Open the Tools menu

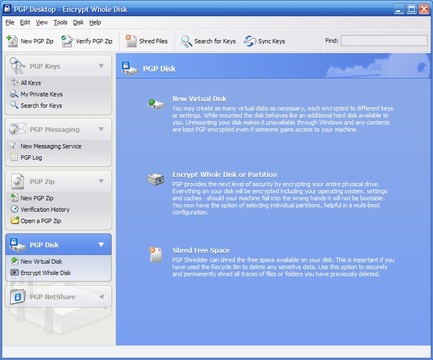tap(60, 23)
